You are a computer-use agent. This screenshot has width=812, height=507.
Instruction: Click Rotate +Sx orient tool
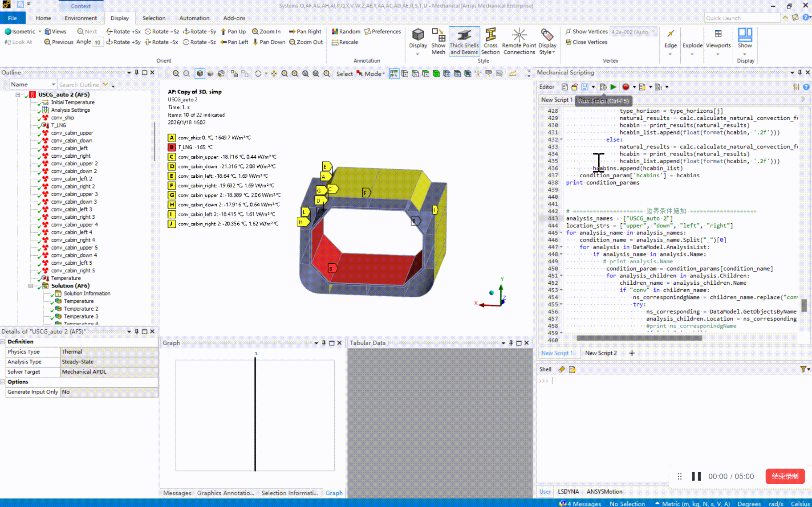coord(123,32)
